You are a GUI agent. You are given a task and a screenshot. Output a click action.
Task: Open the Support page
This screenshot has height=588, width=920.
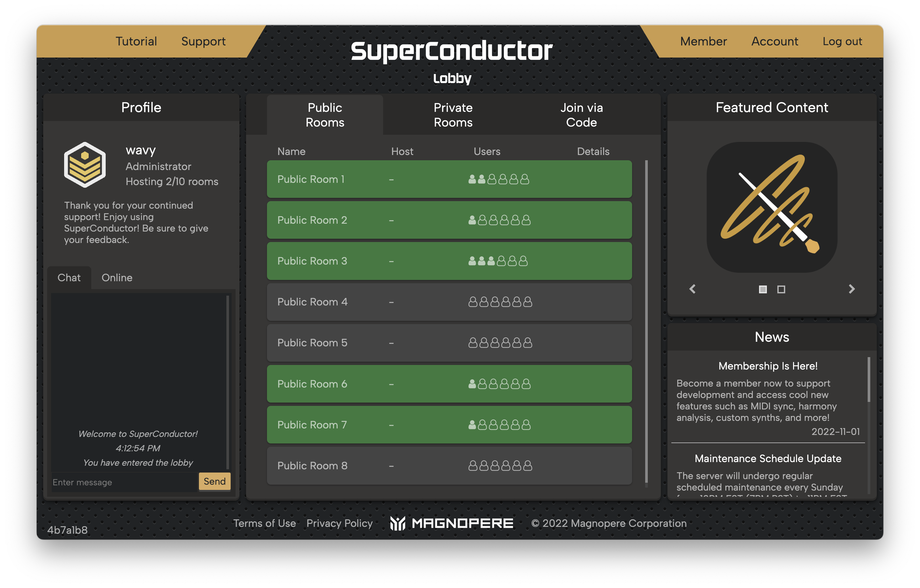click(x=203, y=41)
